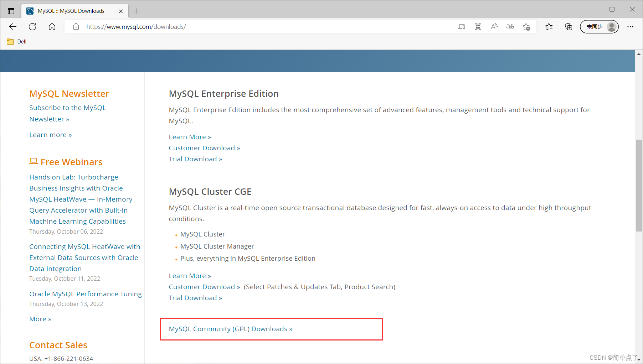The height and width of the screenshot is (364, 643).
Task: Reload the MySQL Downloads page
Action: coord(32,27)
